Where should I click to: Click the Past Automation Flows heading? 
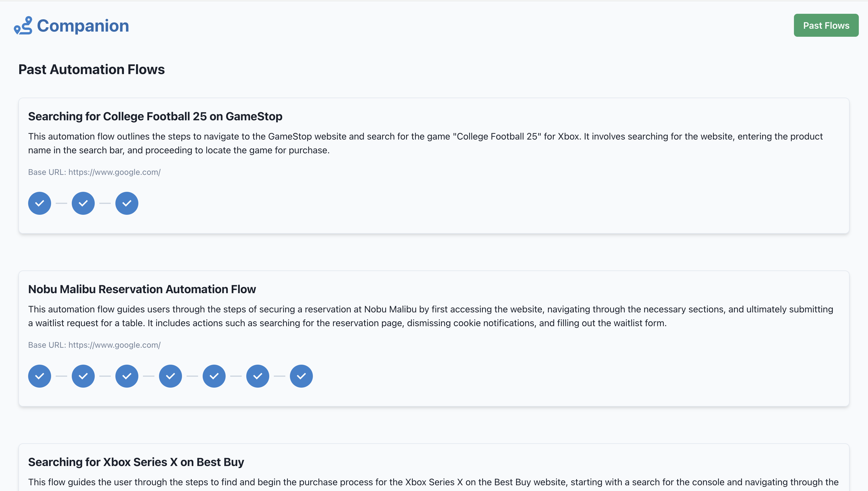click(91, 69)
